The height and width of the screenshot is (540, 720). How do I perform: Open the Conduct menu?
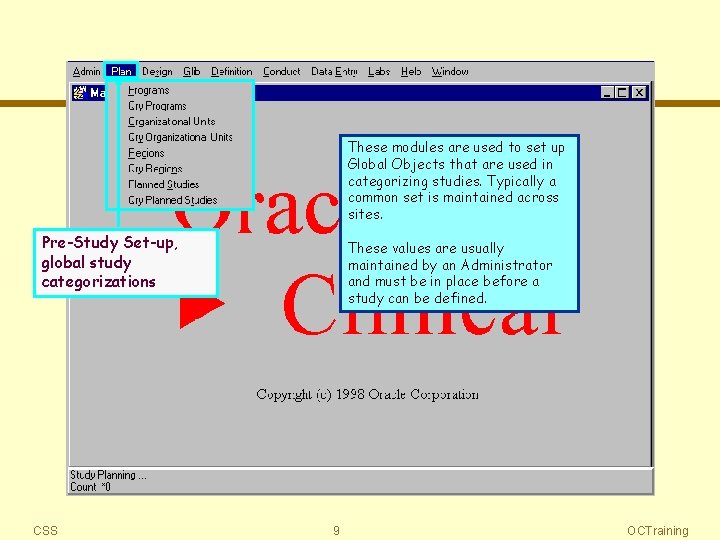click(281, 72)
